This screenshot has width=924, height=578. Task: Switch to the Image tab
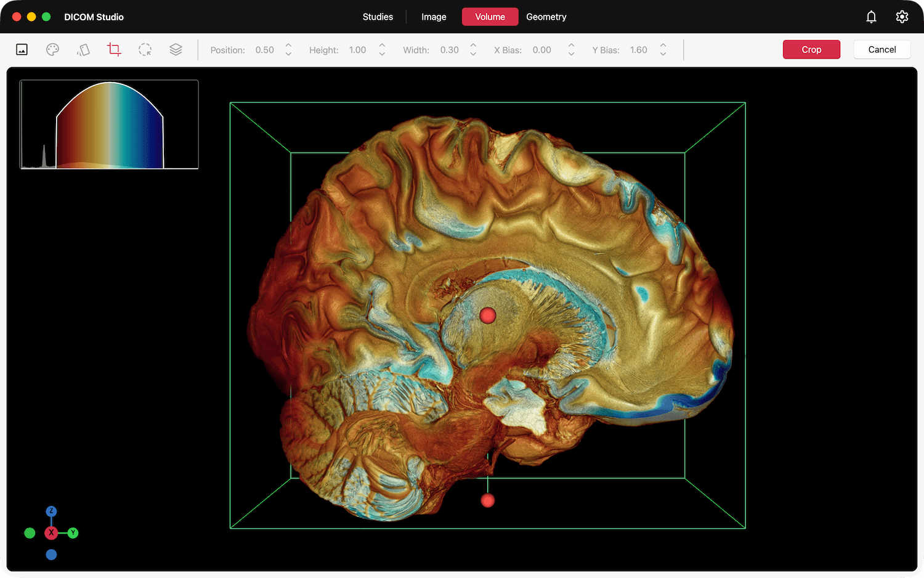coord(434,17)
